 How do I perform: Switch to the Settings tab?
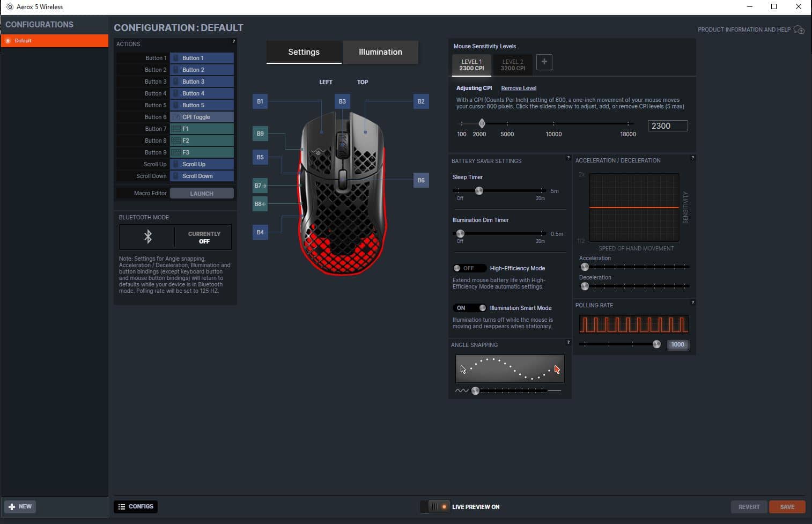coord(304,52)
